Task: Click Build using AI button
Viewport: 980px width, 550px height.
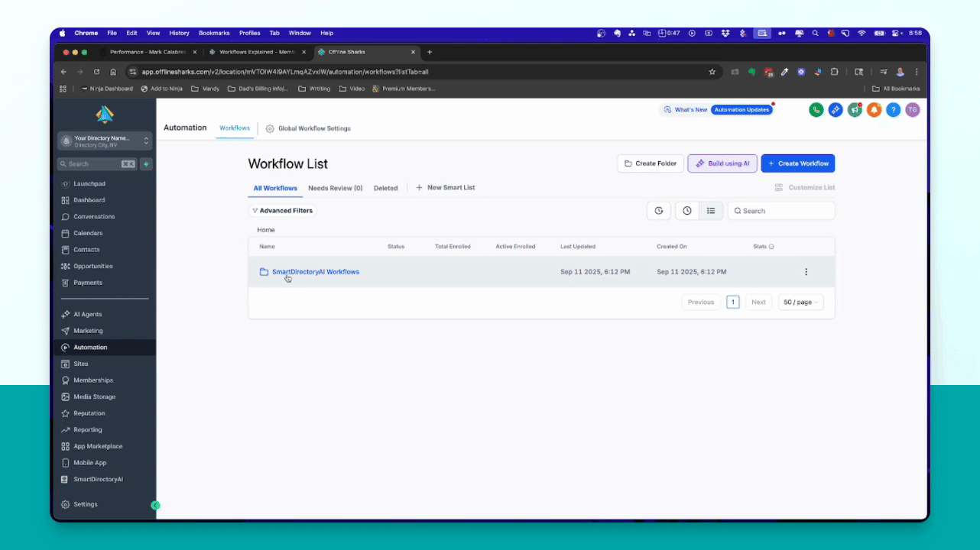Action: (722, 163)
